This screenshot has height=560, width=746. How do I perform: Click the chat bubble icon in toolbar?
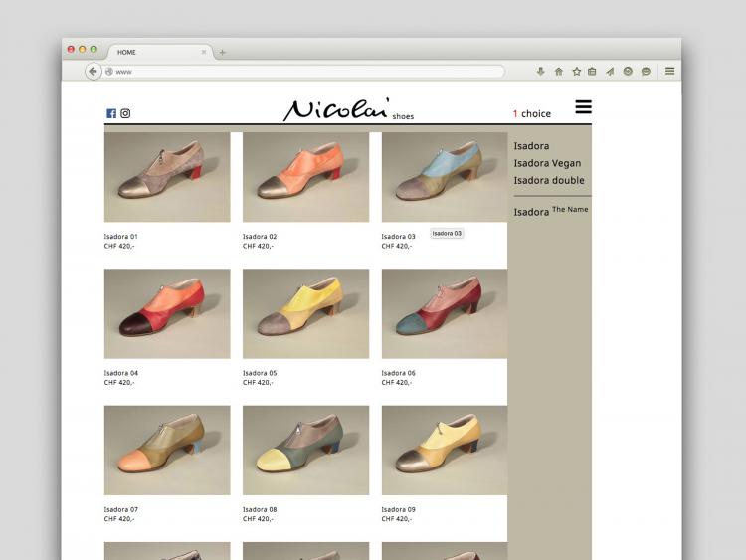(646, 72)
